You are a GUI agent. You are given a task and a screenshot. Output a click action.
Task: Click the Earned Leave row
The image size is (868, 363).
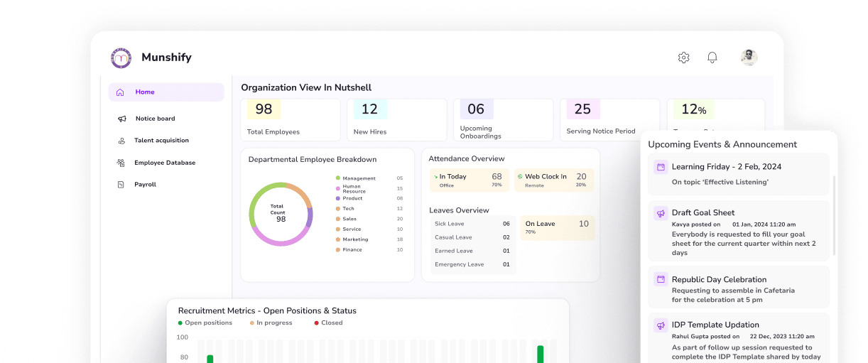pos(473,251)
